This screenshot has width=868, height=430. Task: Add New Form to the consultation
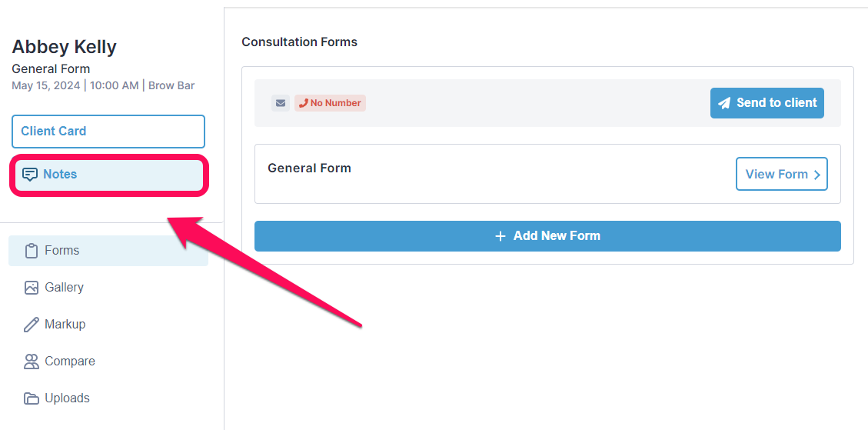pyautogui.click(x=547, y=236)
